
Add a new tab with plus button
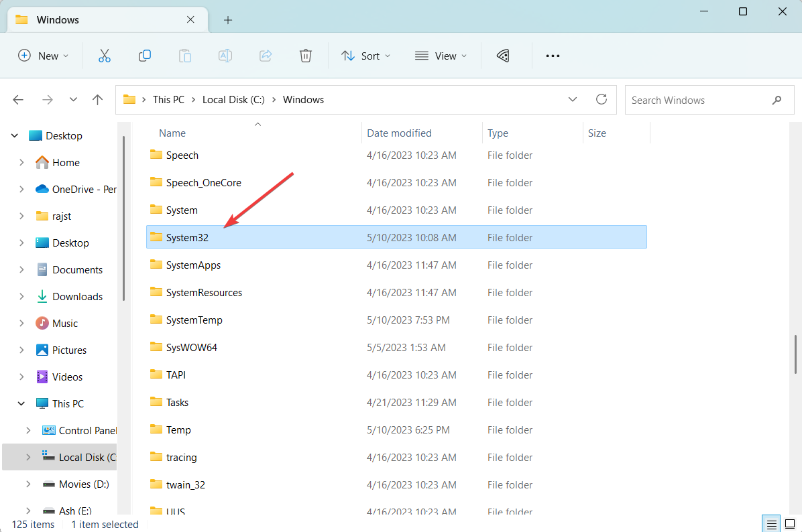(228, 20)
